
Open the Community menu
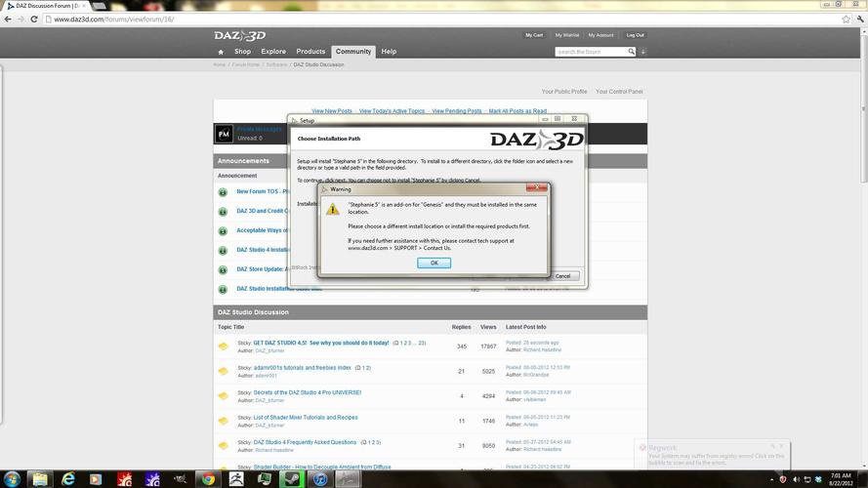click(x=353, y=52)
